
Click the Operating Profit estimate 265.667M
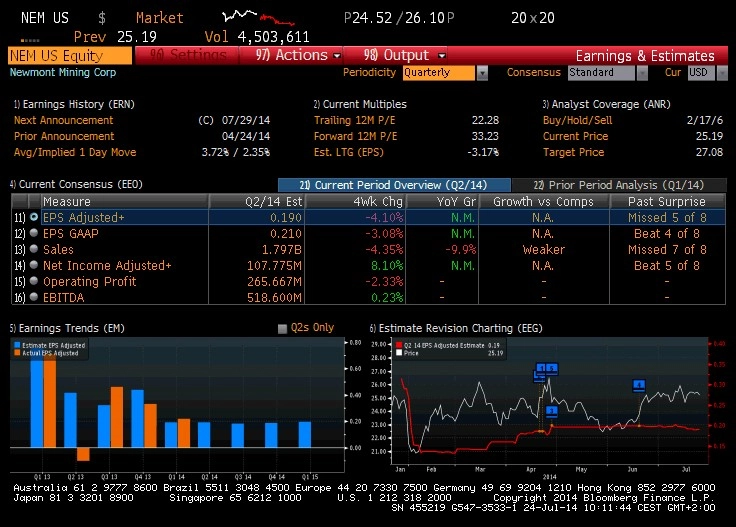tap(275, 281)
